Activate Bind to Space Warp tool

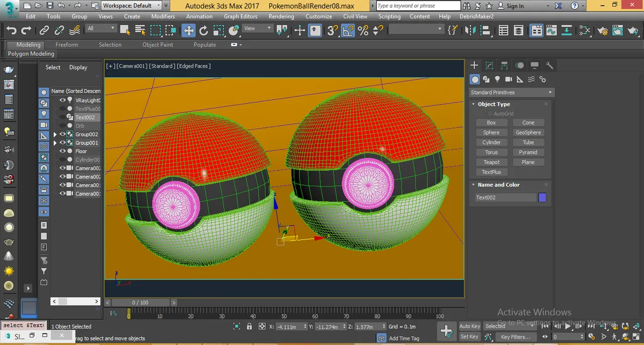(74, 31)
